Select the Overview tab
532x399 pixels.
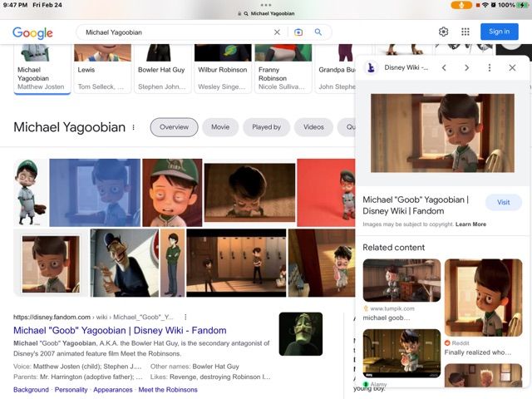point(174,127)
